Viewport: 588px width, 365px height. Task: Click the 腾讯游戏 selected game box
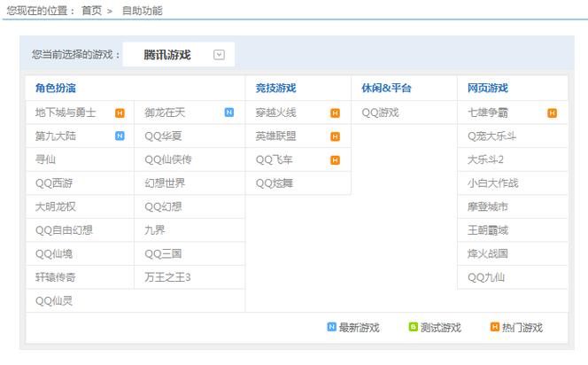pyautogui.click(x=179, y=54)
